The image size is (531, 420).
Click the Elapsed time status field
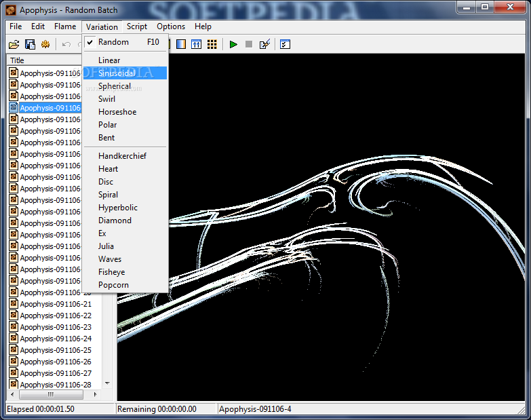click(x=60, y=409)
